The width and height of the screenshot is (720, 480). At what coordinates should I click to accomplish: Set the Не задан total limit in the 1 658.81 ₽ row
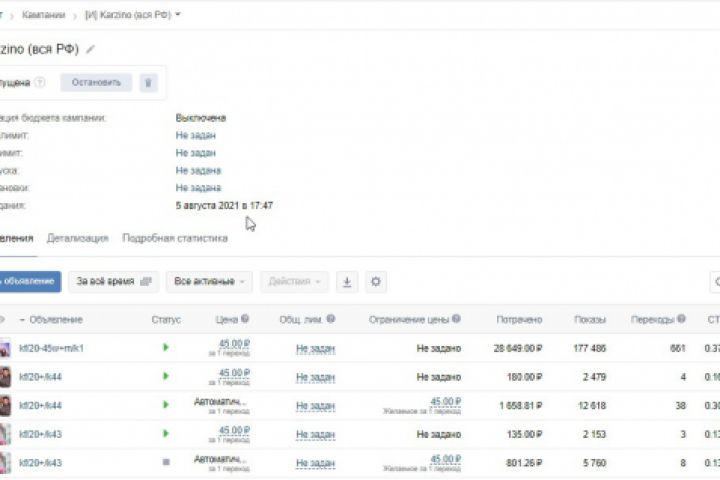pos(315,406)
